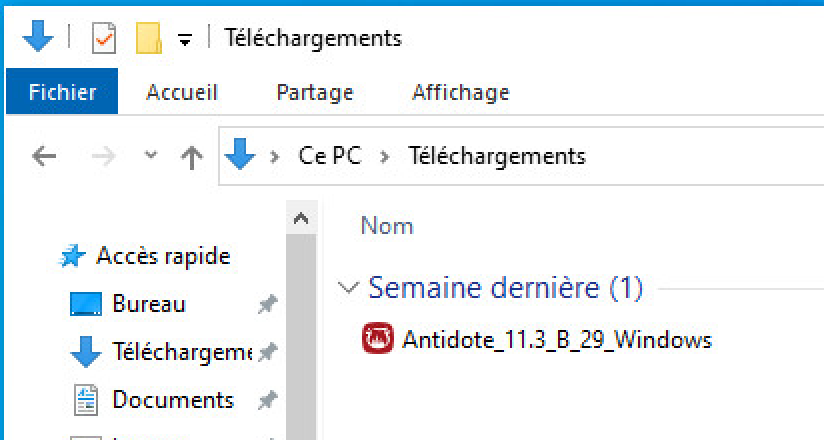Viewport: 824px width, 440px height.
Task: Open the Properties icon with red checkmark
Action: pos(104,38)
